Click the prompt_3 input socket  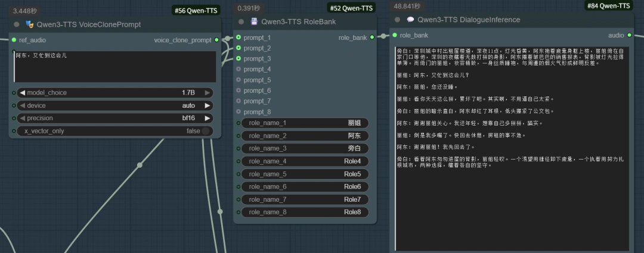pos(238,59)
